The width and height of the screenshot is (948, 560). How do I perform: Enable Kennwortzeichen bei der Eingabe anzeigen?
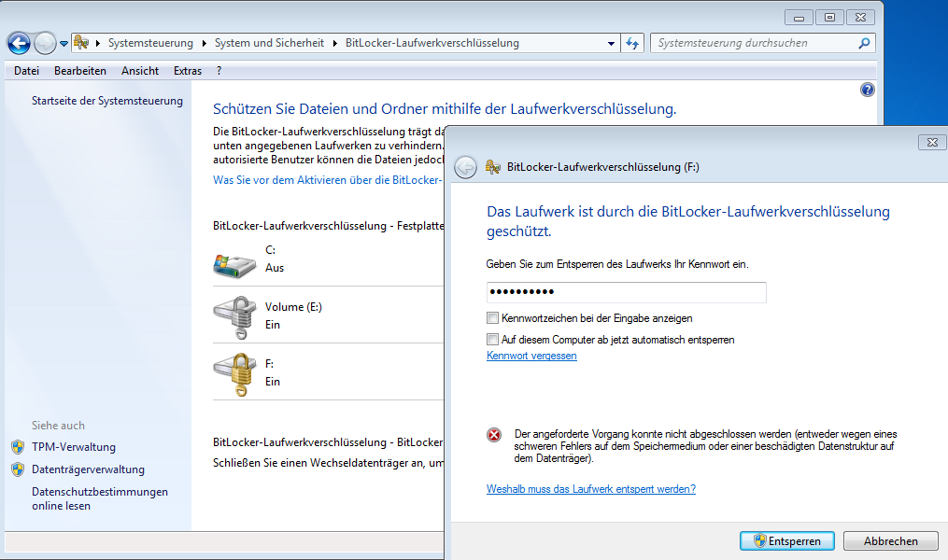click(x=493, y=317)
